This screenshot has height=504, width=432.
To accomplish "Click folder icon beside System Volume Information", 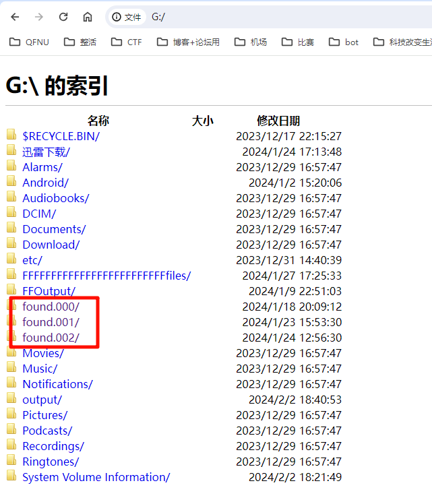I will pyautogui.click(x=11, y=476).
